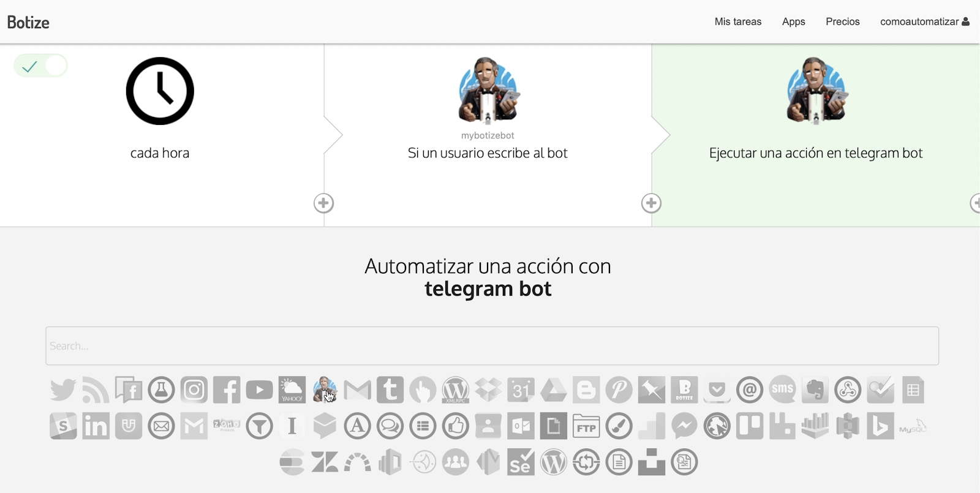Viewport: 980px width, 493px height.
Task: Select the Selenium Se icon
Action: point(521,462)
